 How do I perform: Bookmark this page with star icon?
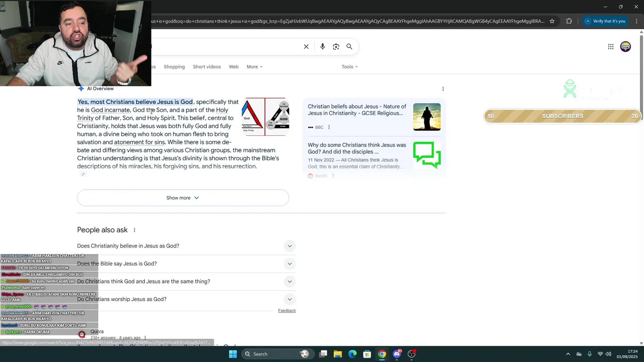[552, 21]
